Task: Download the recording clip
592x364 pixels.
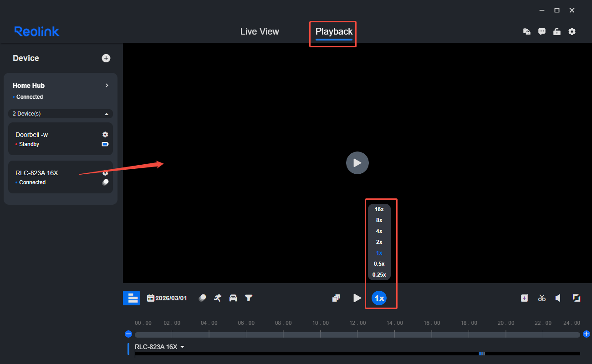Action: click(525, 298)
